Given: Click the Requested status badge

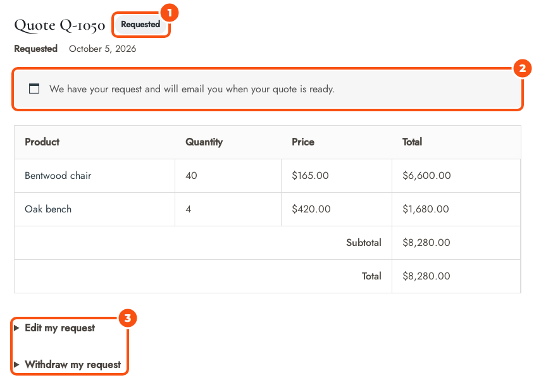Looking at the screenshot, I should 140,24.
